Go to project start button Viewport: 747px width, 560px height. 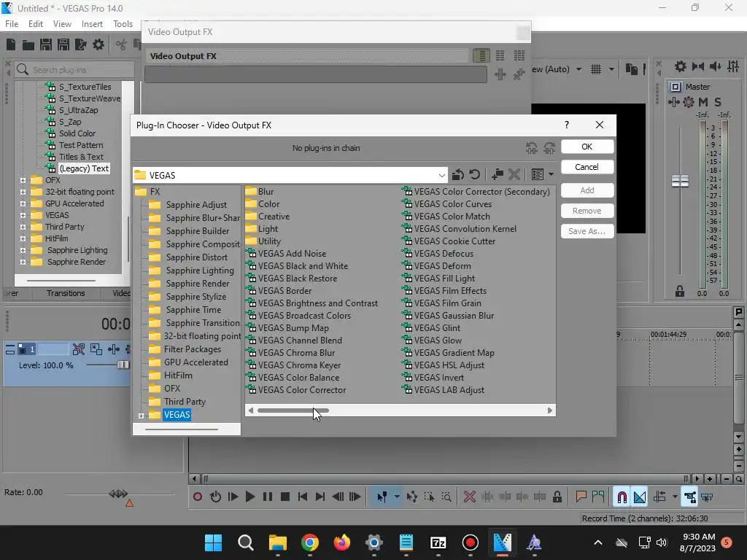click(x=303, y=497)
